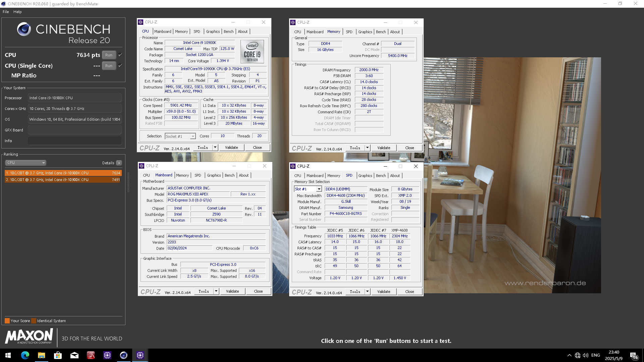Image resolution: width=644 pixels, height=362 pixels.
Task: Select ranking entry with score 7634
Action: [x=63, y=173]
